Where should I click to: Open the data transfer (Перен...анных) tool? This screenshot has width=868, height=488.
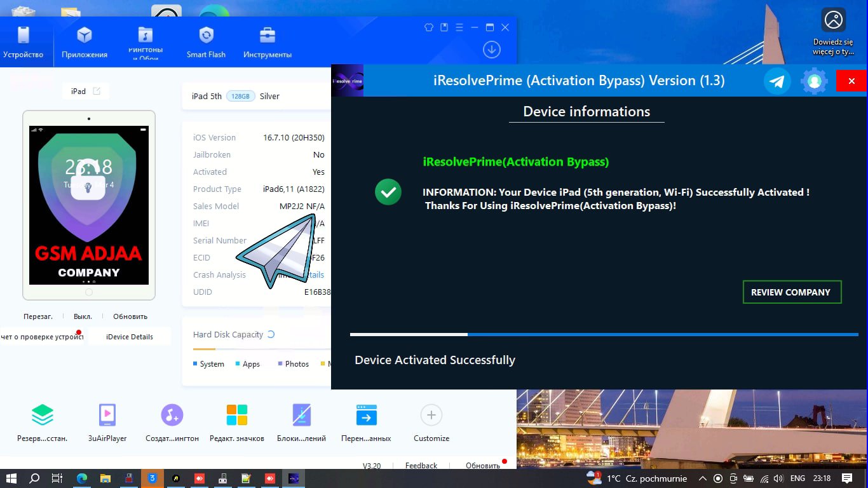367,423
